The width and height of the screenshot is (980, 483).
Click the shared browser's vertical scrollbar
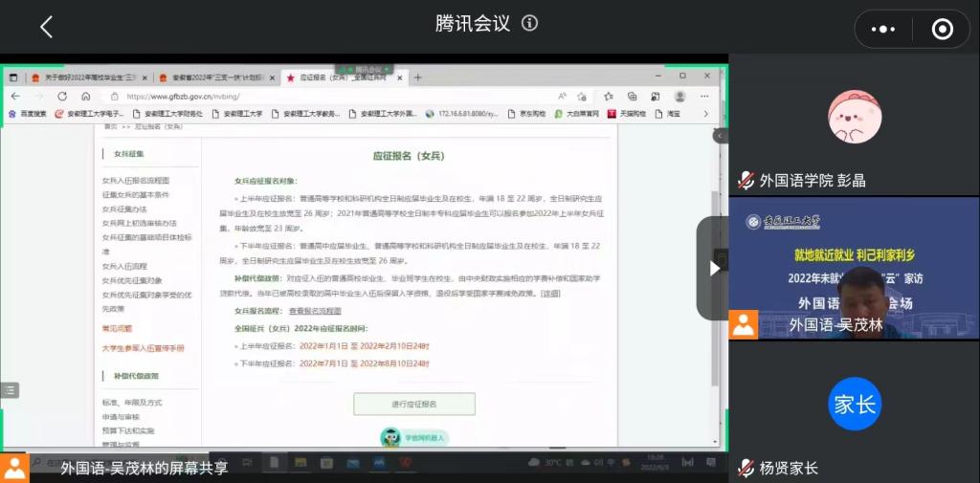click(x=717, y=287)
